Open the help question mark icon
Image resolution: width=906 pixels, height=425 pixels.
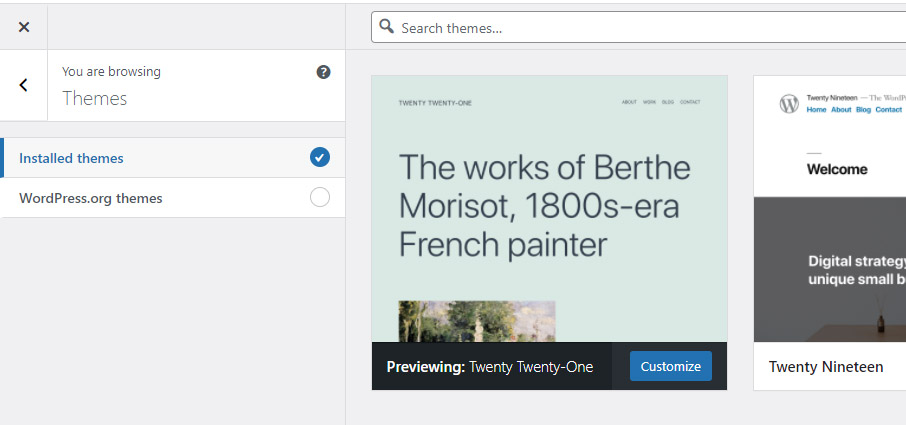click(x=324, y=72)
